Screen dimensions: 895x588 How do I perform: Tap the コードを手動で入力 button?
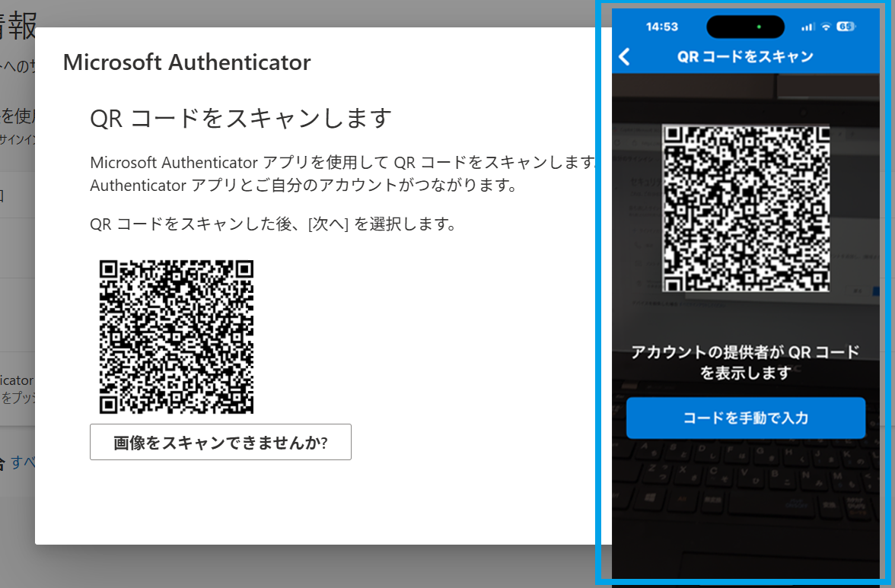745,418
